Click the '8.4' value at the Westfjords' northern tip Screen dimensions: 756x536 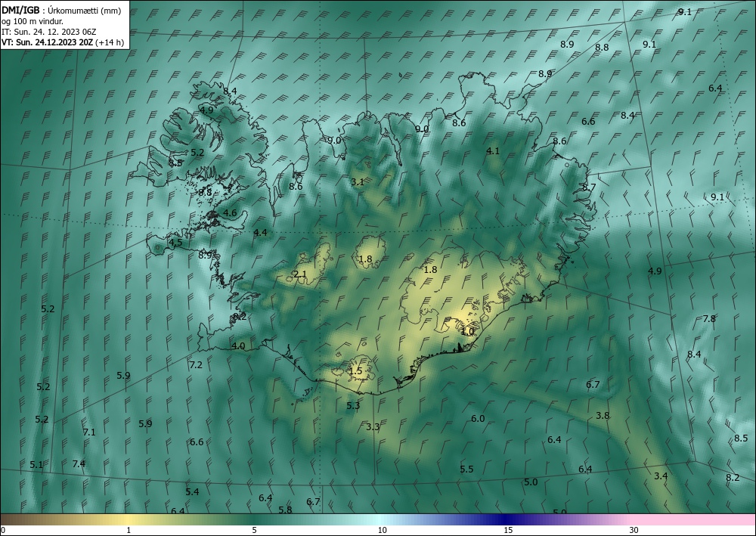click(230, 91)
